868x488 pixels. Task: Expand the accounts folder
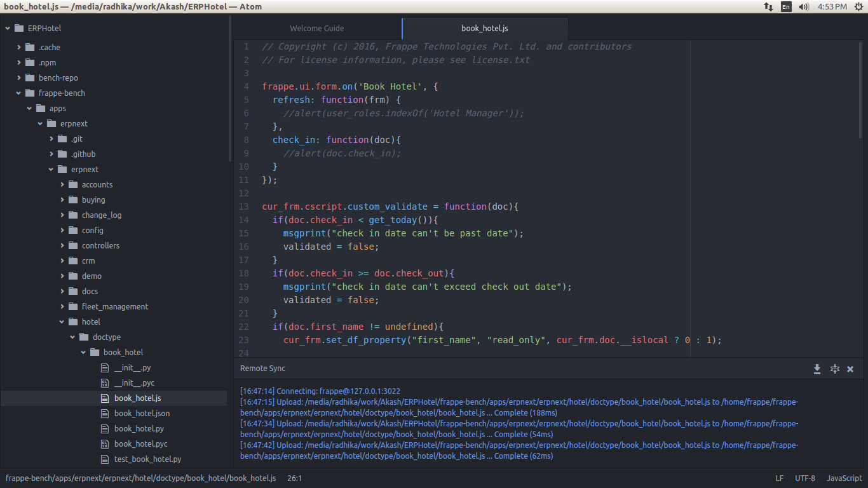click(x=62, y=184)
